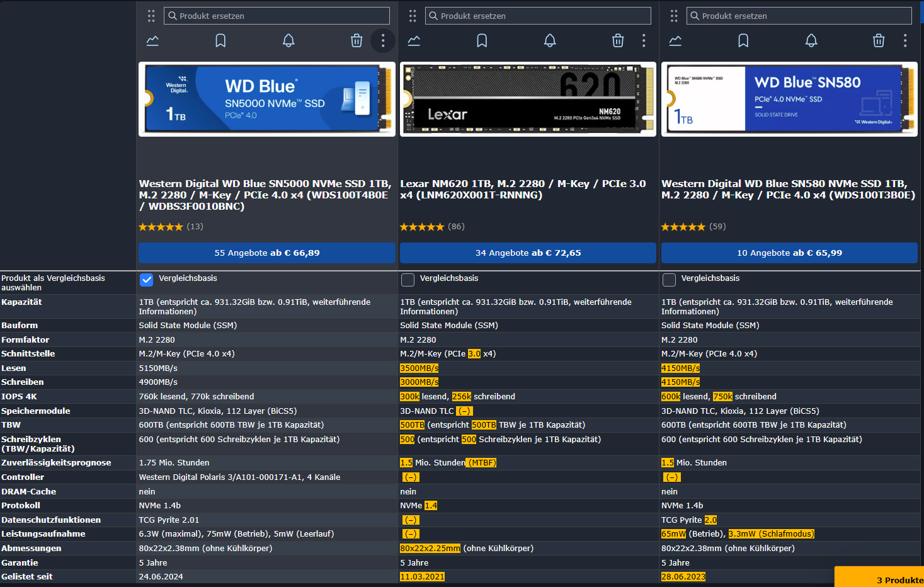Open 55 Angebote ab € 66,89 offers
The image size is (924, 587).
point(267,253)
